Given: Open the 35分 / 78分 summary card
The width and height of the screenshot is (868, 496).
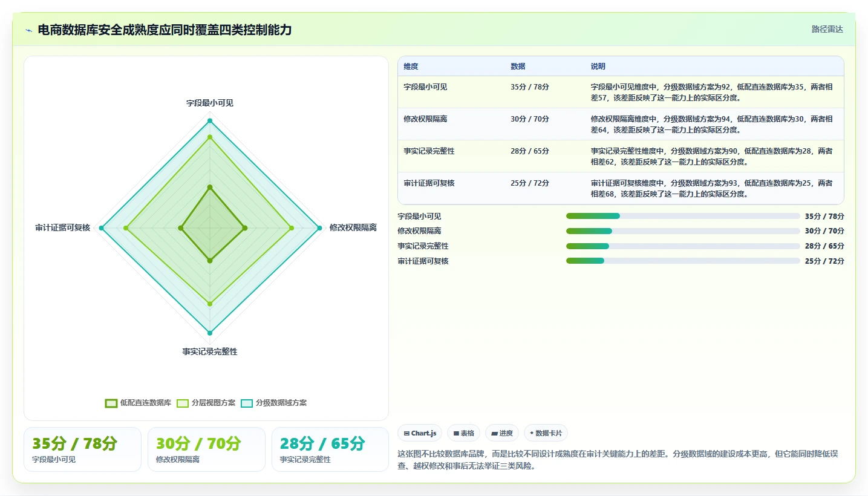Looking at the screenshot, I should [82, 449].
